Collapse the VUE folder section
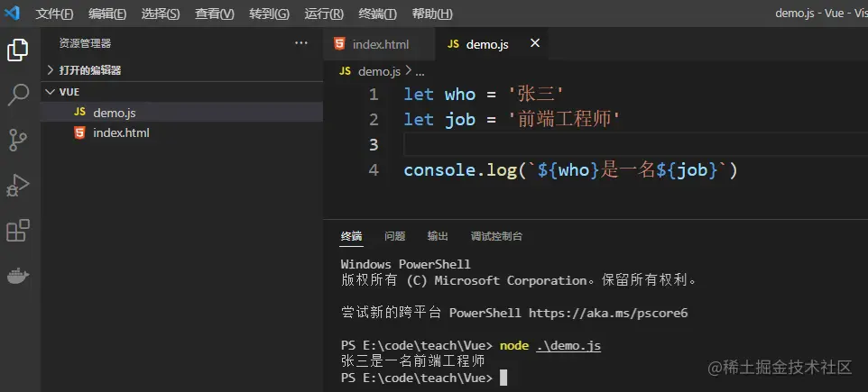This screenshot has height=392, width=868. click(181, 92)
